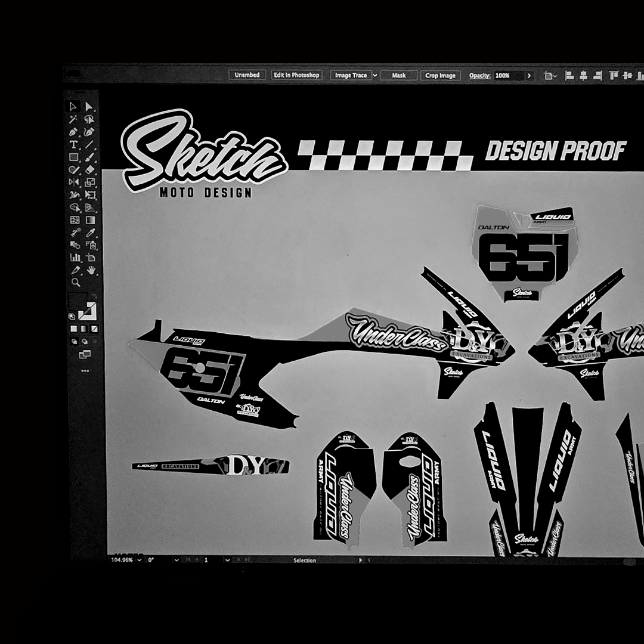
Task: Reset to default fill and stroke
Action: [72, 316]
